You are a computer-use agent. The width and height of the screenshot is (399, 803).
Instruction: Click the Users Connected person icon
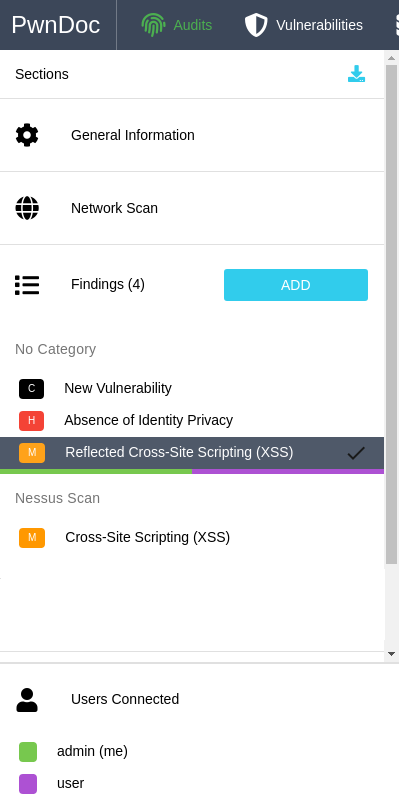(x=27, y=700)
